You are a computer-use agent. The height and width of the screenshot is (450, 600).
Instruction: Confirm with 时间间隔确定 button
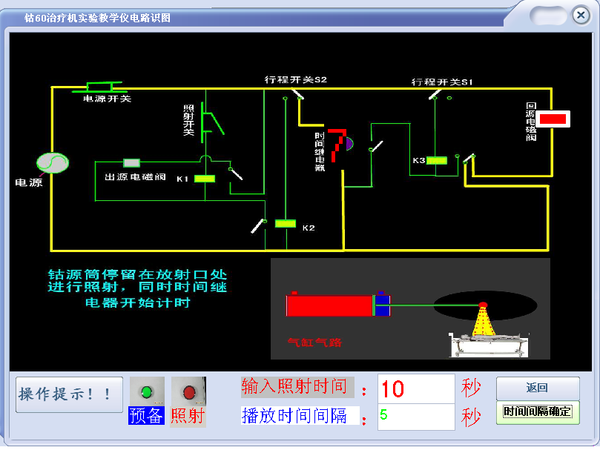[x=537, y=412]
